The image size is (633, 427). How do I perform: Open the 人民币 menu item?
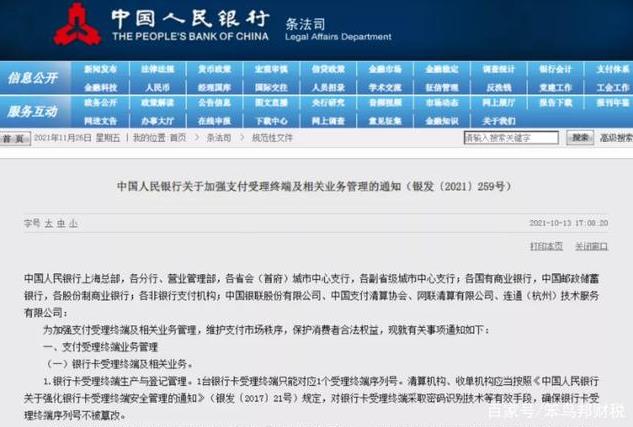point(157,88)
